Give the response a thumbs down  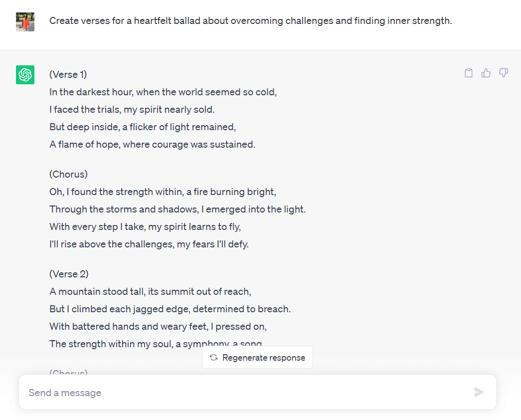[x=504, y=73]
